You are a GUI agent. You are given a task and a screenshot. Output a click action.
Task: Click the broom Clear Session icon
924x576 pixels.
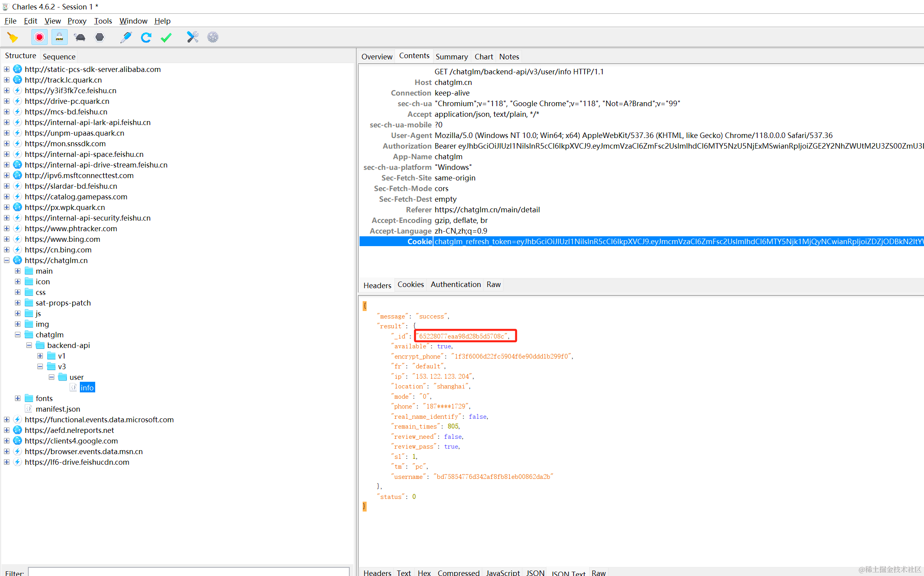pyautogui.click(x=13, y=37)
